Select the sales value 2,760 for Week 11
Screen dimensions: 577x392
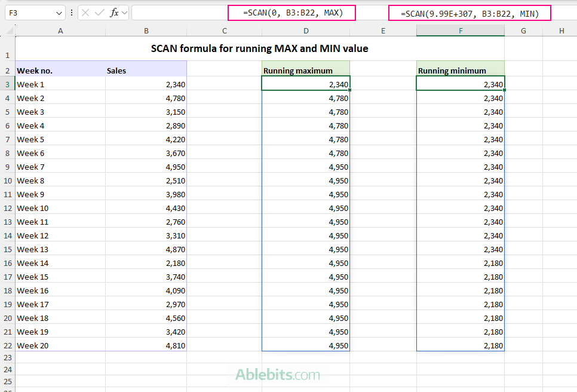pyautogui.click(x=146, y=222)
